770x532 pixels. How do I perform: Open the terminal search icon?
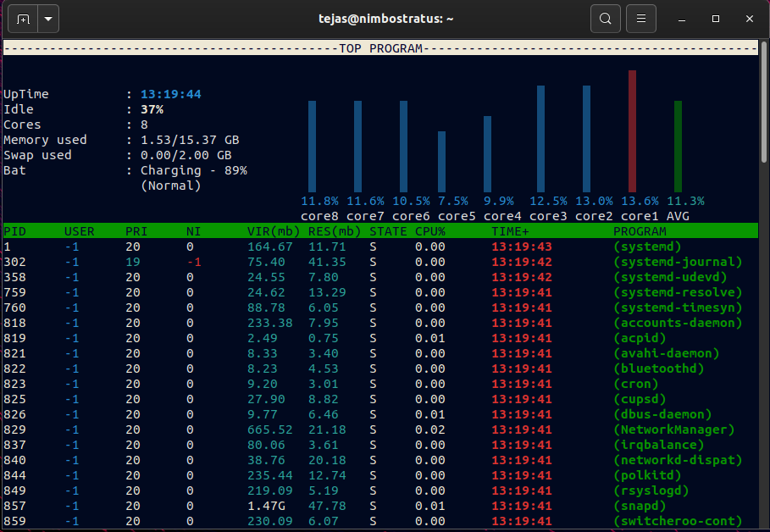point(606,19)
